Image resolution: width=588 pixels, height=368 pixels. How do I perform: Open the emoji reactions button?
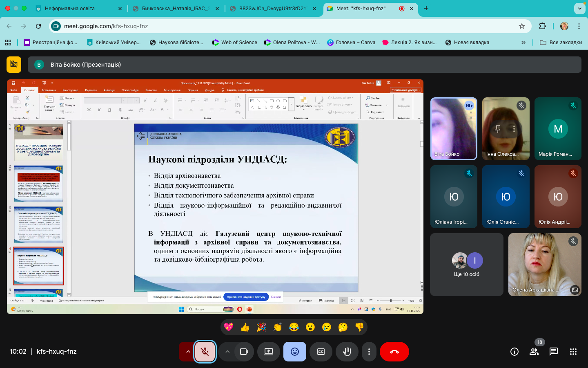[294, 352]
